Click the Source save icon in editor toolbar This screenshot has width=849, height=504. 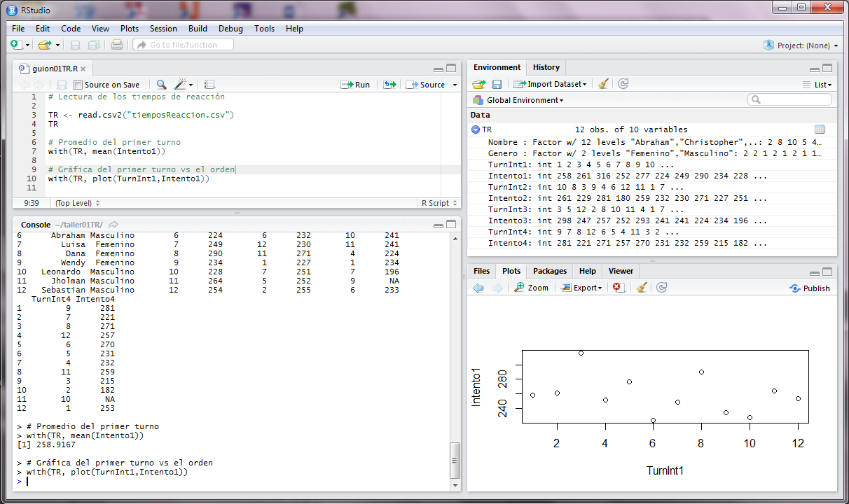coord(62,85)
